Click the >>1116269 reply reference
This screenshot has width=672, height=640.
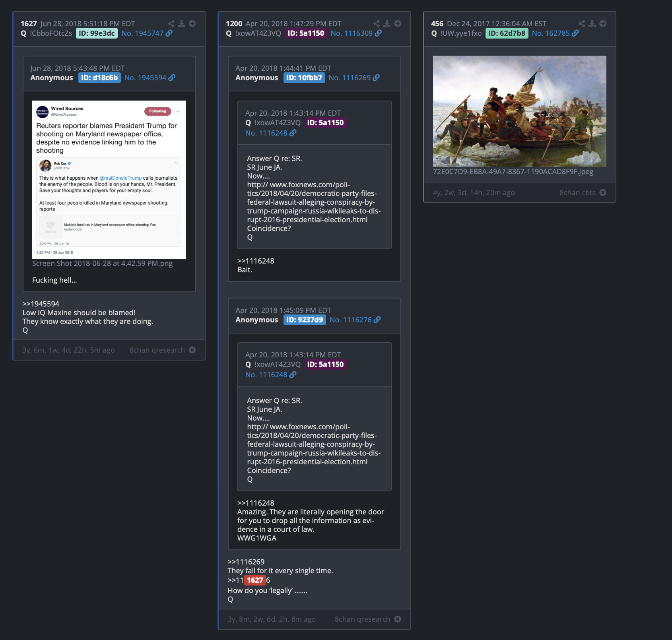tap(246, 562)
